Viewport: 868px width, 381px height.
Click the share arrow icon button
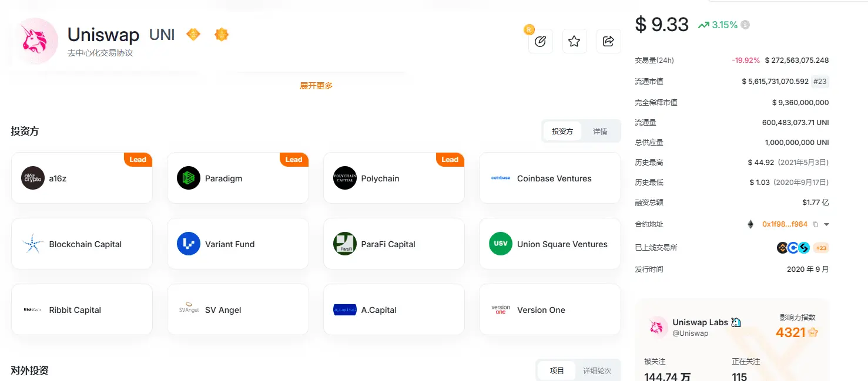pyautogui.click(x=609, y=41)
